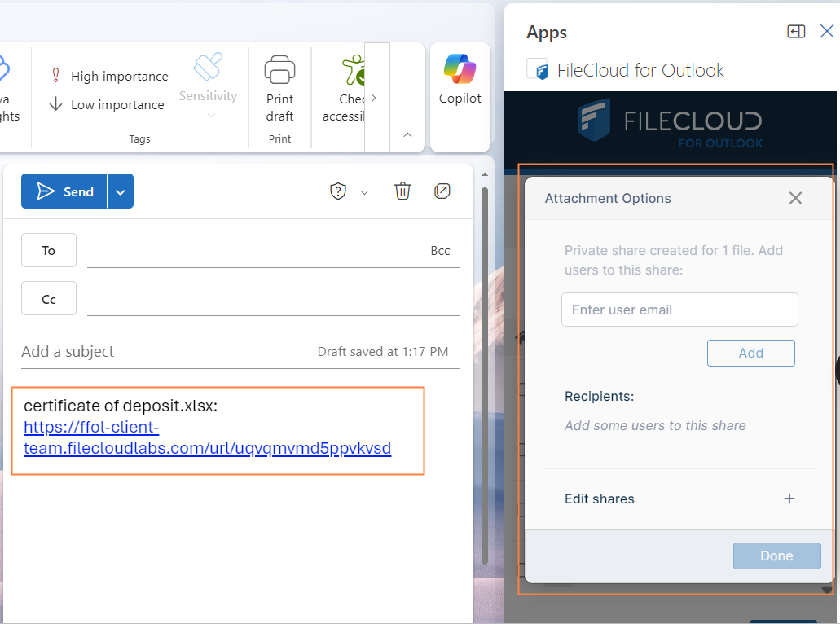This screenshot has height=624, width=840.
Task: Click the Cc address field
Action: pyautogui.click(x=273, y=299)
